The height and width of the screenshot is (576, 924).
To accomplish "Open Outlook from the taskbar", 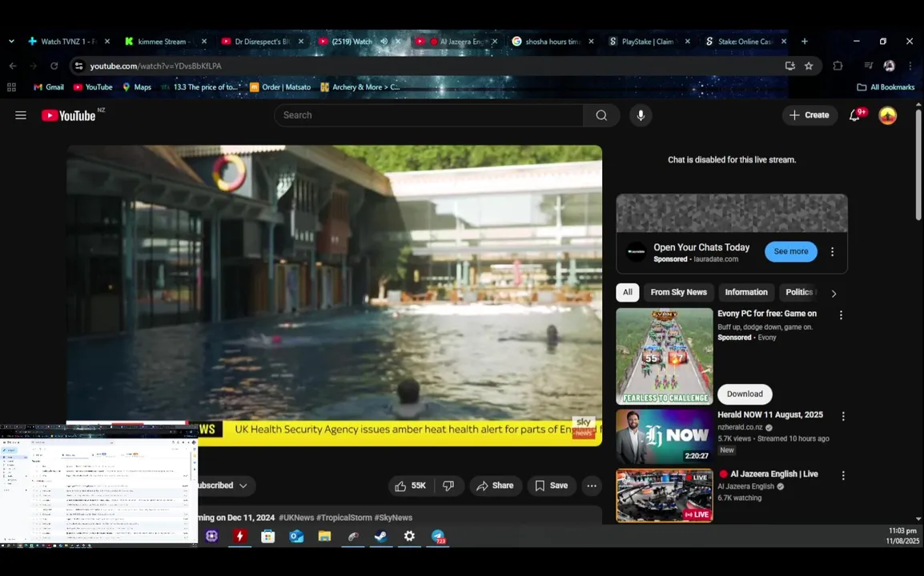I will tap(295, 537).
